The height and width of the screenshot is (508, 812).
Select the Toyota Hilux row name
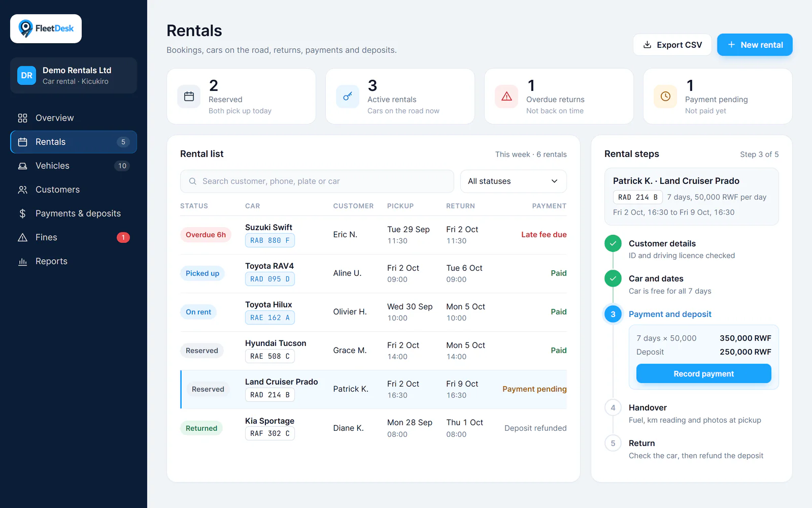click(x=268, y=304)
